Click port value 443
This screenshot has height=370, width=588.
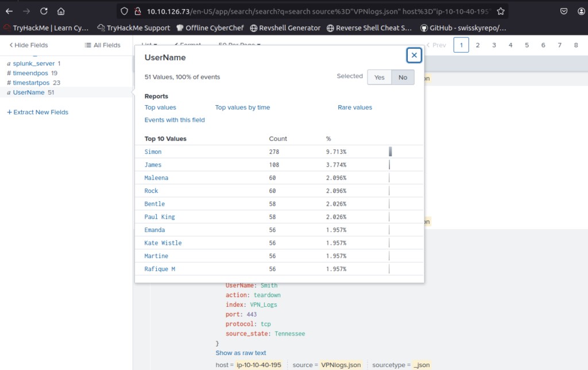(252, 314)
